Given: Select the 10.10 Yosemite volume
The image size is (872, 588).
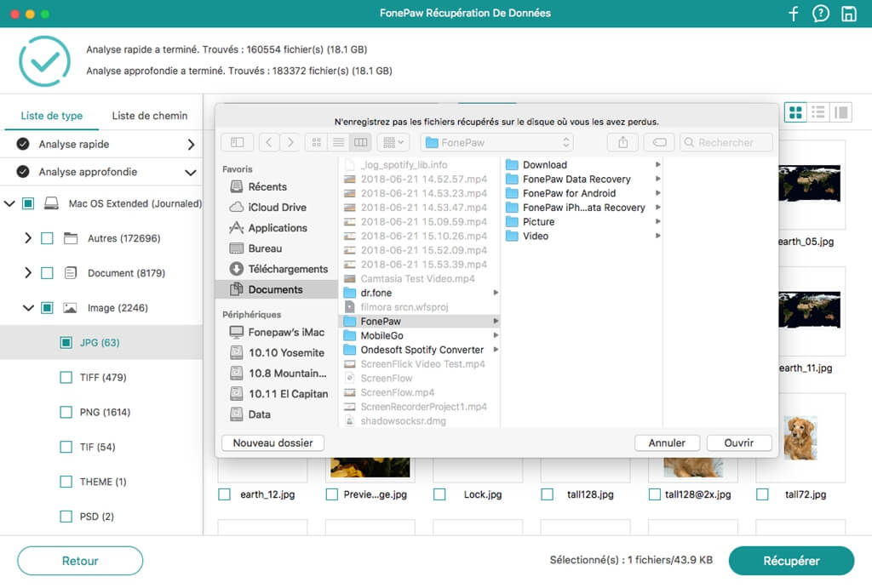Looking at the screenshot, I should coord(277,353).
